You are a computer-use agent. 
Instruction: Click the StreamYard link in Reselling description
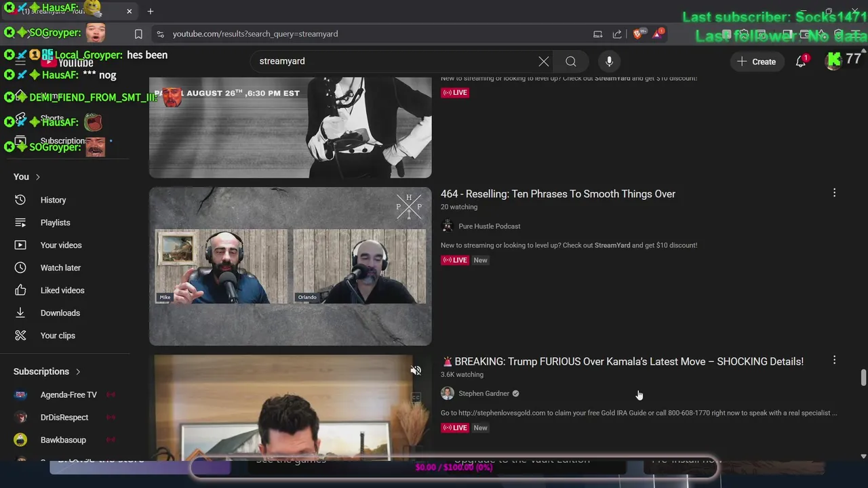[x=612, y=245]
